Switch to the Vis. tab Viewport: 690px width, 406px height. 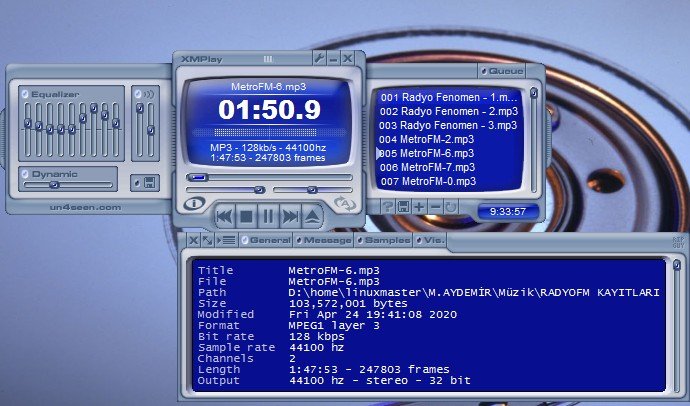pos(430,240)
